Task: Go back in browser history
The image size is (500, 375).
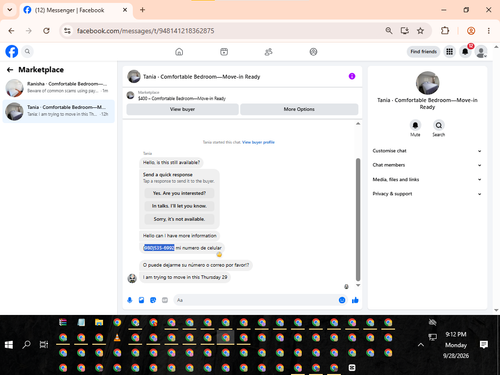Action: [11, 31]
